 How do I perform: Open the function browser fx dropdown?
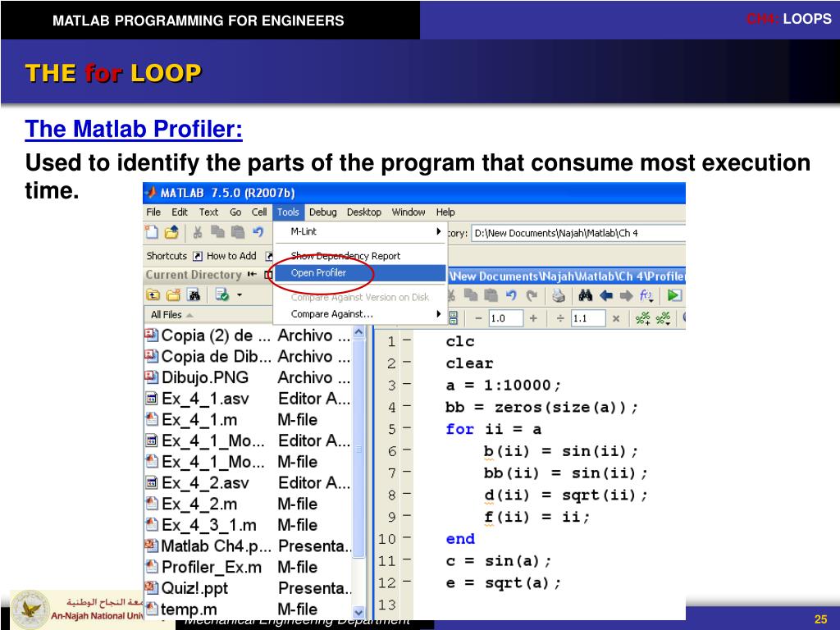click(x=646, y=295)
